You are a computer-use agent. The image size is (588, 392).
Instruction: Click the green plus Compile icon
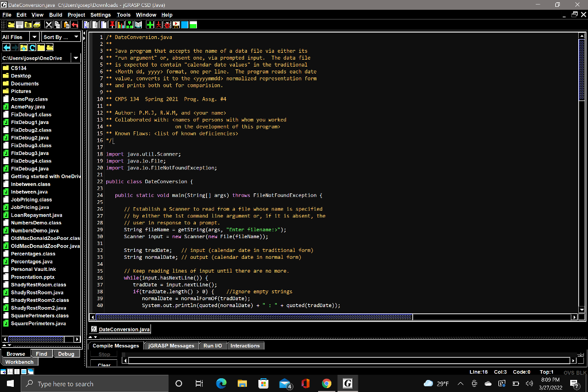tap(150, 25)
